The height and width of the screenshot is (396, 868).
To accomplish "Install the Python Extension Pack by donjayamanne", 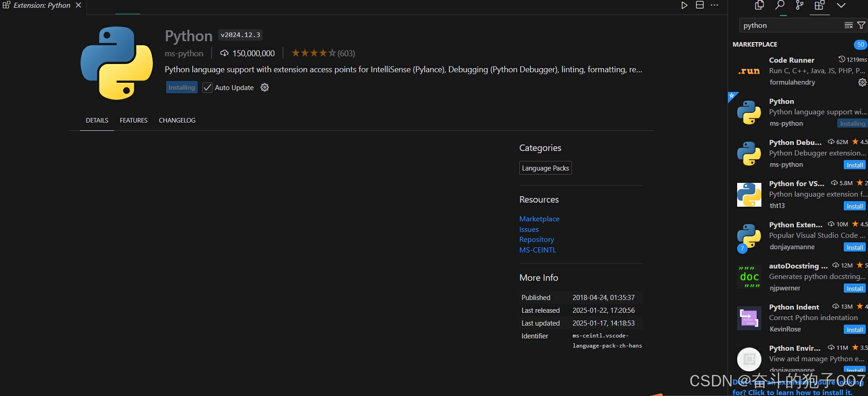I will (x=855, y=247).
